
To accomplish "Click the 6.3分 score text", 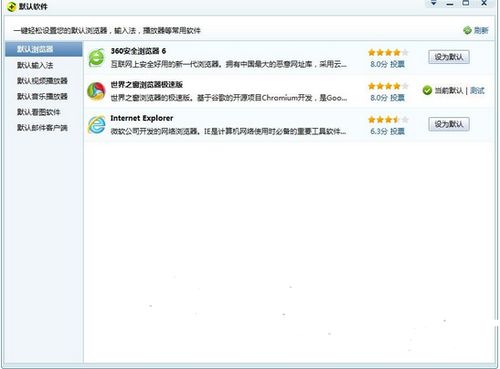I will [379, 131].
